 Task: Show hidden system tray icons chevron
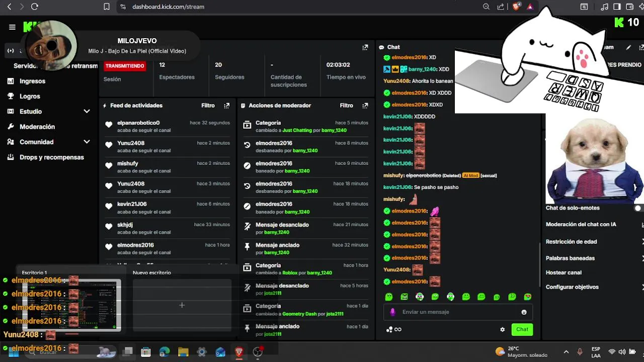(x=566, y=352)
